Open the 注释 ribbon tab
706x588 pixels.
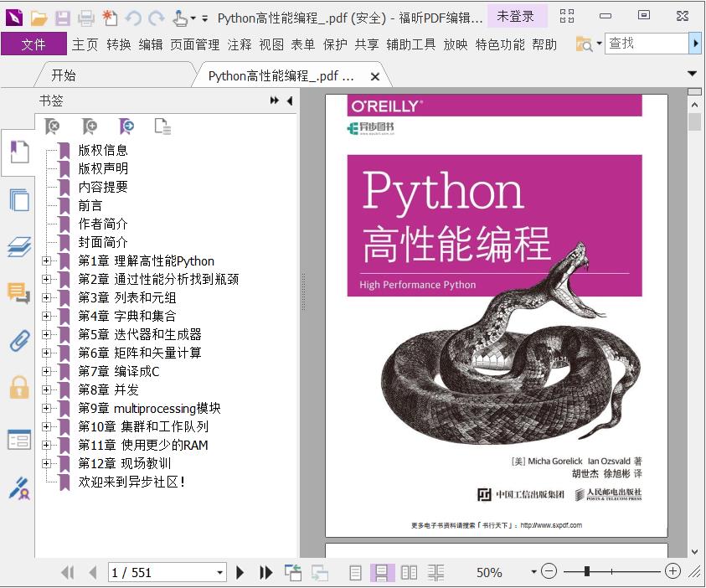pyautogui.click(x=240, y=44)
